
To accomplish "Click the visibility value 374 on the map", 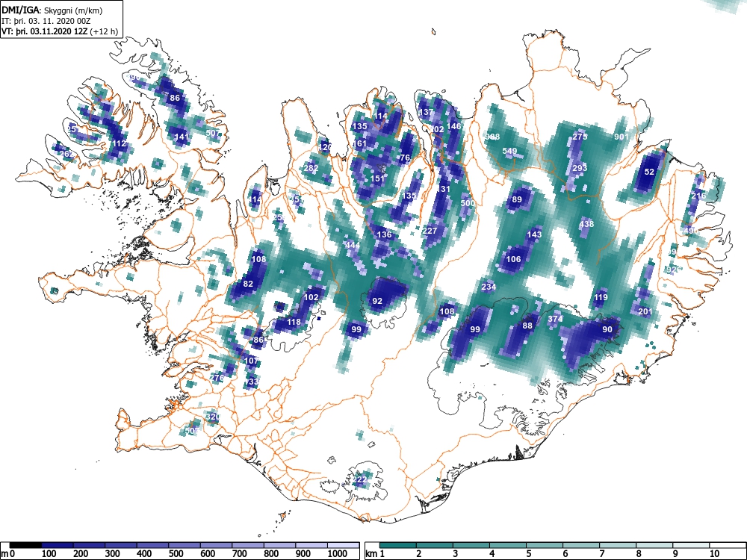I will 556,319.
